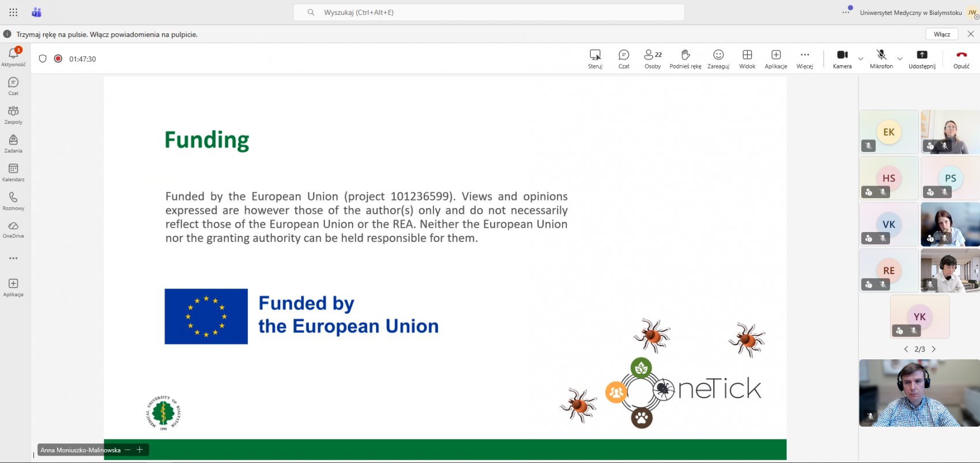Viewport: 980px width, 463px height.
Task: Click the Włącz notifications button
Action: (941, 34)
